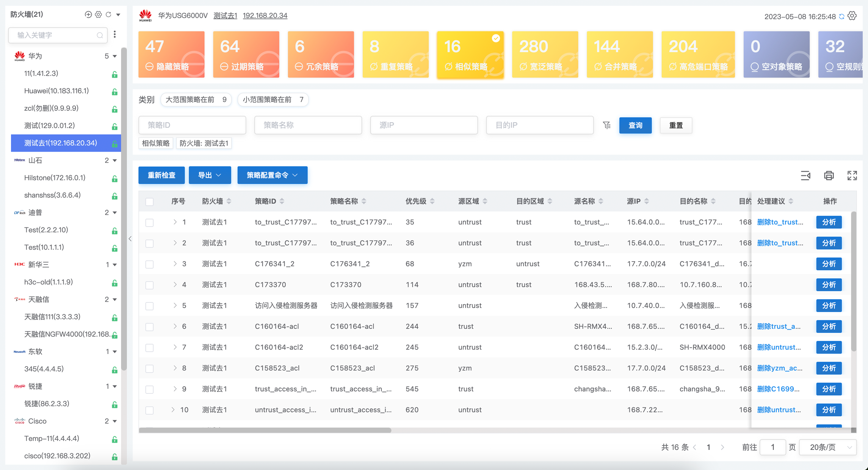Open the 策略配置命令 dropdown
Image resolution: width=868 pixels, height=470 pixels.
click(273, 175)
